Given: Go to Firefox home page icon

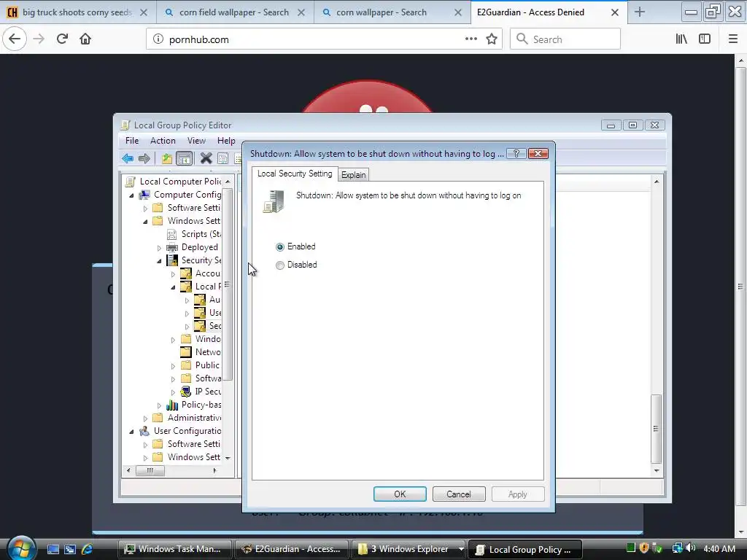Looking at the screenshot, I should [x=85, y=39].
